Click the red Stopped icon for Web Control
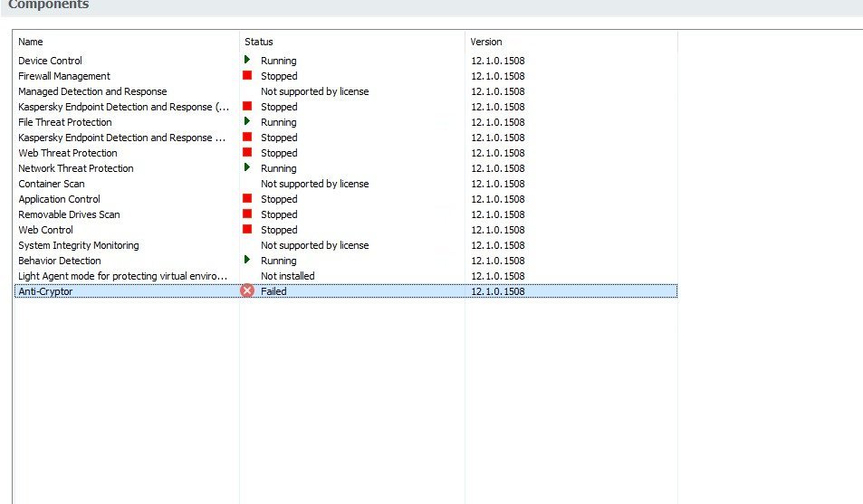This screenshot has width=863, height=504. [247, 229]
